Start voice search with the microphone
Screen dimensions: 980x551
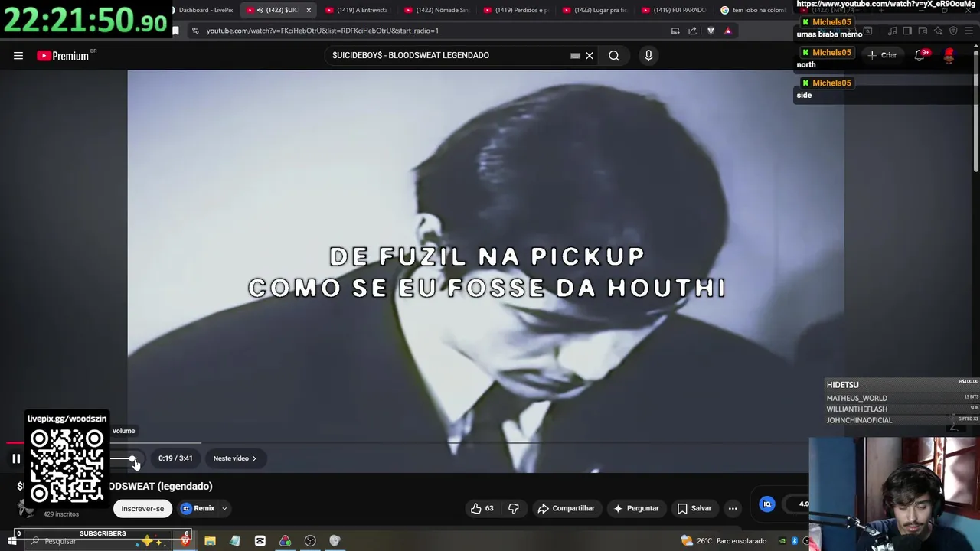click(648, 55)
